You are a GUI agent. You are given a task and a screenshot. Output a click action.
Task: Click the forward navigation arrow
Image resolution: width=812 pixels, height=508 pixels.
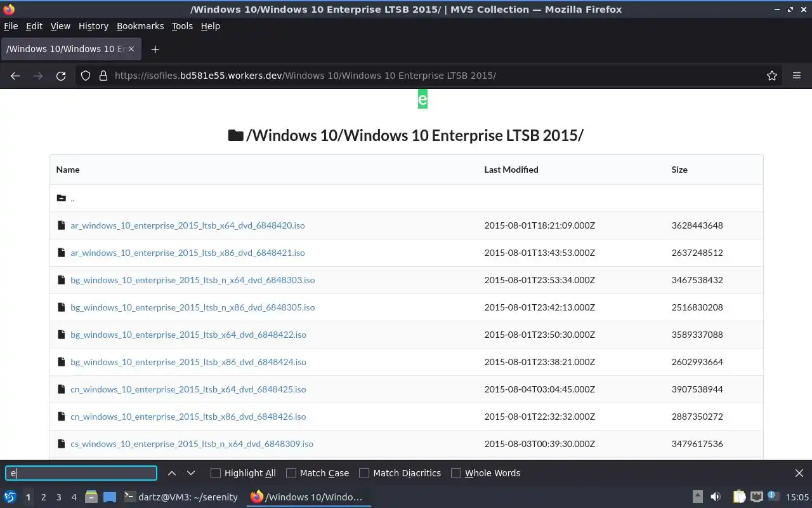pos(38,76)
